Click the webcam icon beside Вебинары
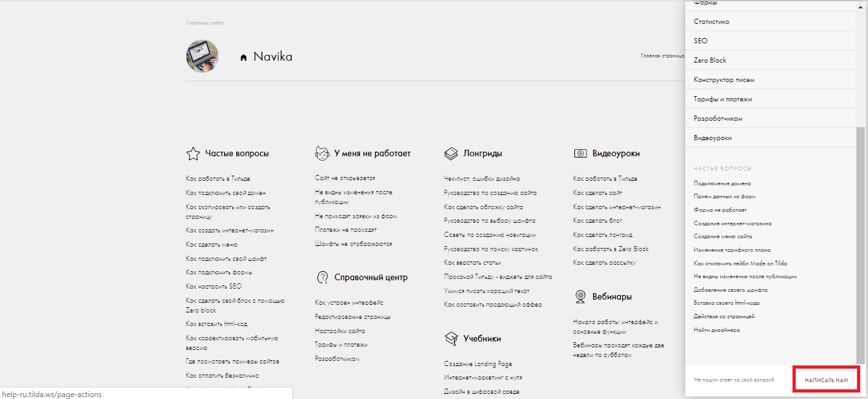 [x=580, y=297]
